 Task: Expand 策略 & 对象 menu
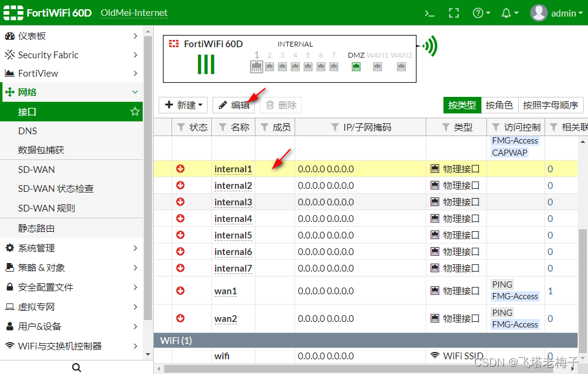pyautogui.click(x=71, y=268)
